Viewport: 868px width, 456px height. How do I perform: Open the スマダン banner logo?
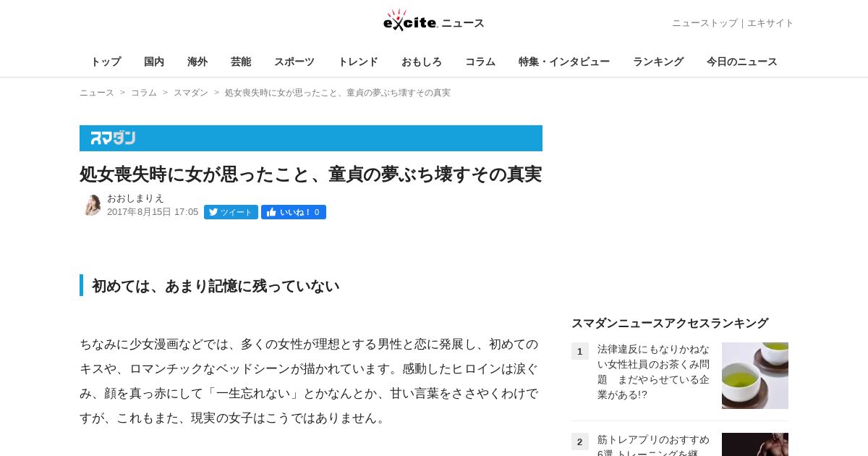(x=113, y=138)
